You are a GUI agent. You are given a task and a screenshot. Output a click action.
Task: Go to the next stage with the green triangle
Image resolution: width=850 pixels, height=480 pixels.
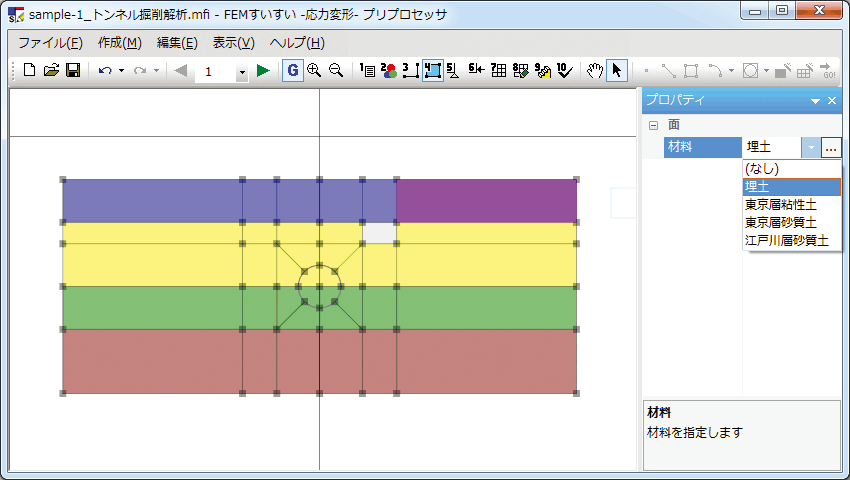coord(263,71)
